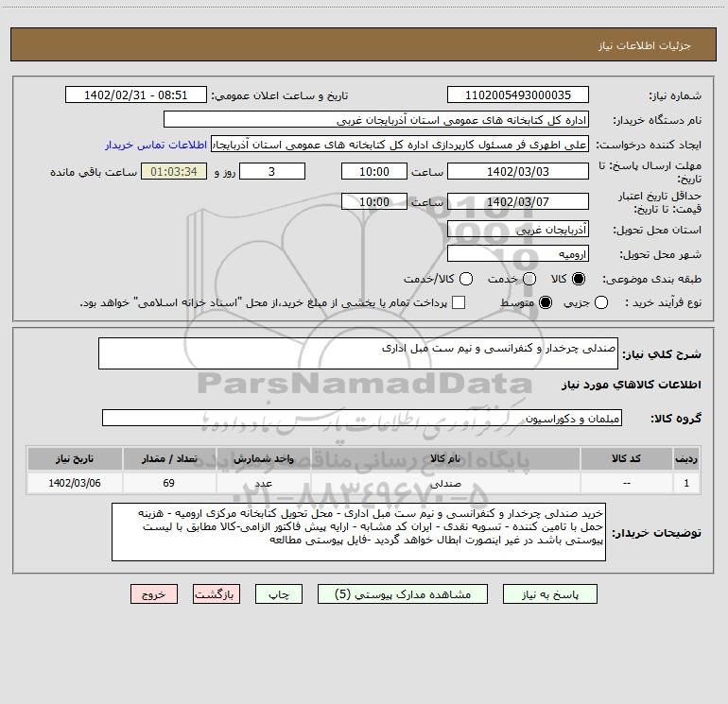Click the announcement date field 1402/02/31 - 08:51
728x704 pixels.
[135, 95]
